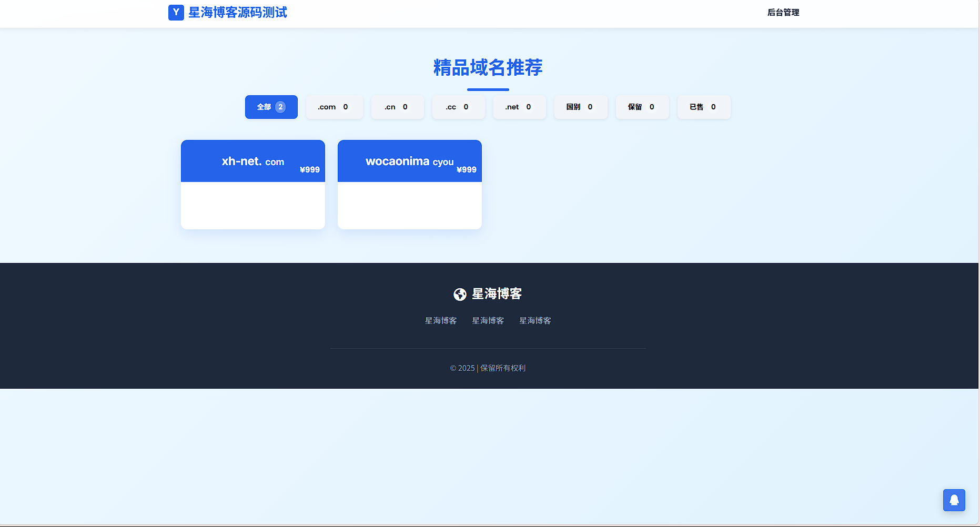Click the © 2025 保留所有权利 copyright text
Viewport: 980px width, 527px height.
[x=488, y=368]
